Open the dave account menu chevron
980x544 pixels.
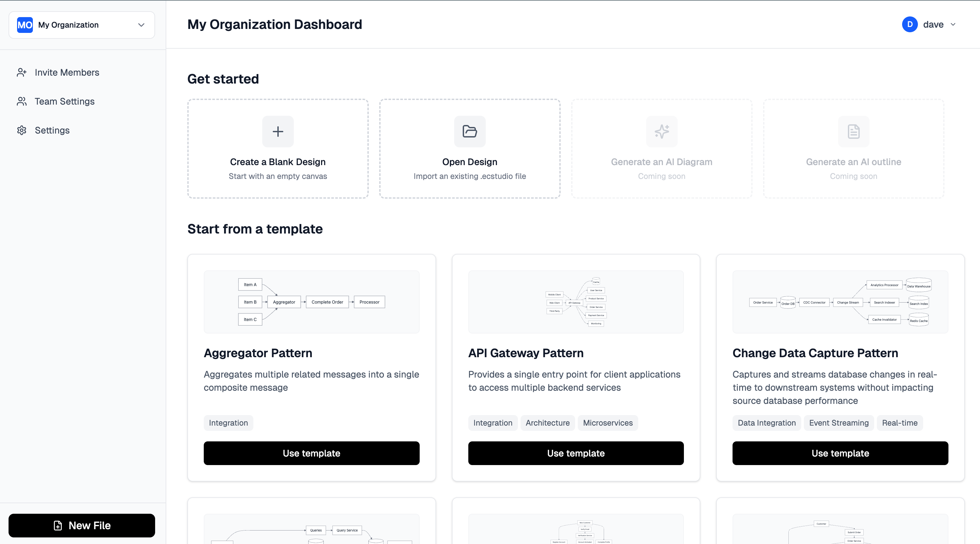[953, 24]
